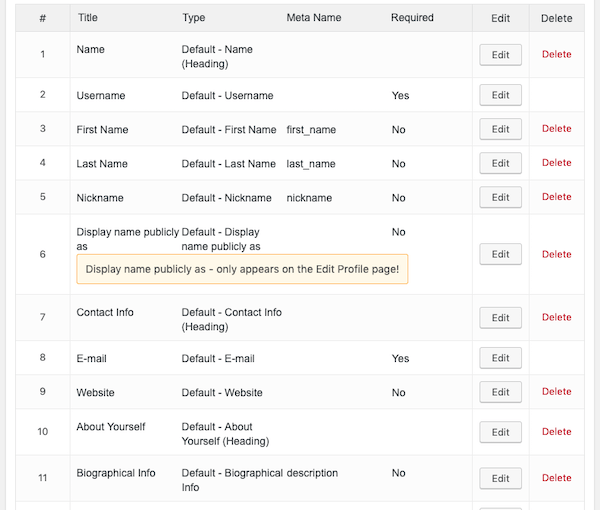Click Edit on the Nickname row
The image size is (600, 510).
point(500,197)
